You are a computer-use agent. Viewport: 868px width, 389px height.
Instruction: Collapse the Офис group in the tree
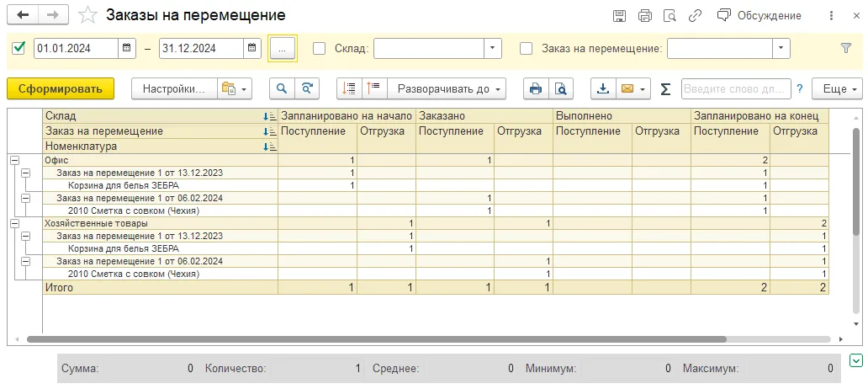(x=15, y=160)
